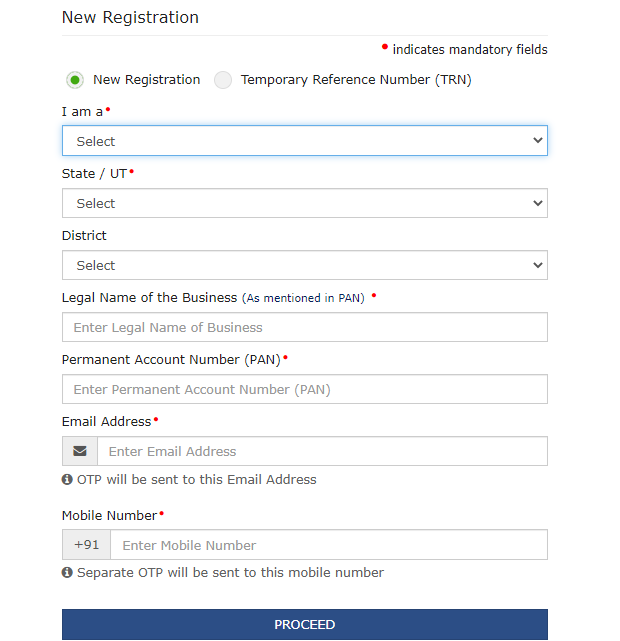Click the envelope icon beside Email Address
Viewport: 620px width, 641px height.
[80, 451]
